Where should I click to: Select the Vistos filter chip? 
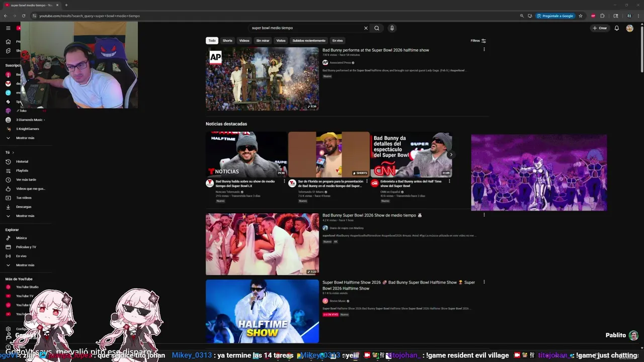281,41
